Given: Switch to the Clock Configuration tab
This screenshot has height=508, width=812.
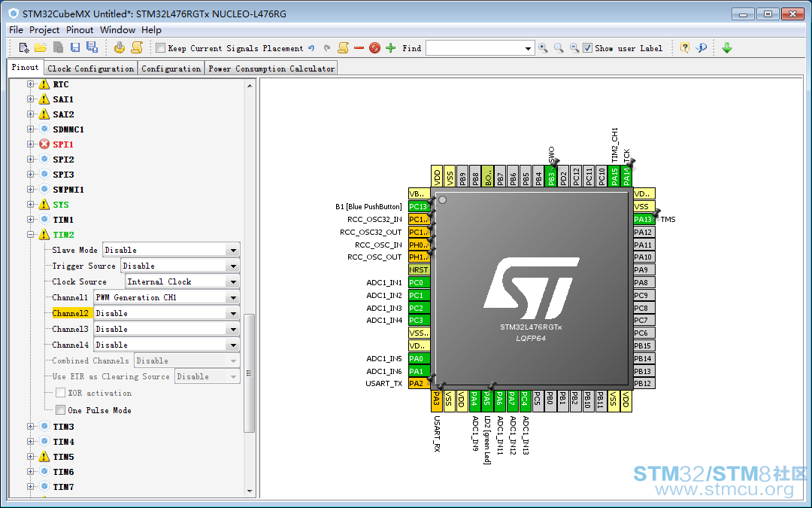Looking at the screenshot, I should tap(91, 68).
